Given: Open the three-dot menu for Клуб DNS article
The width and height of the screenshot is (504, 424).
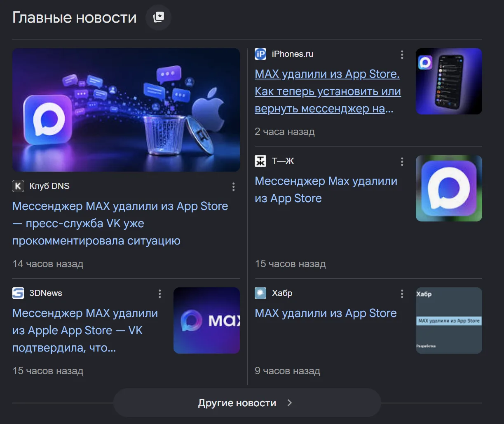Looking at the screenshot, I should 234,187.
